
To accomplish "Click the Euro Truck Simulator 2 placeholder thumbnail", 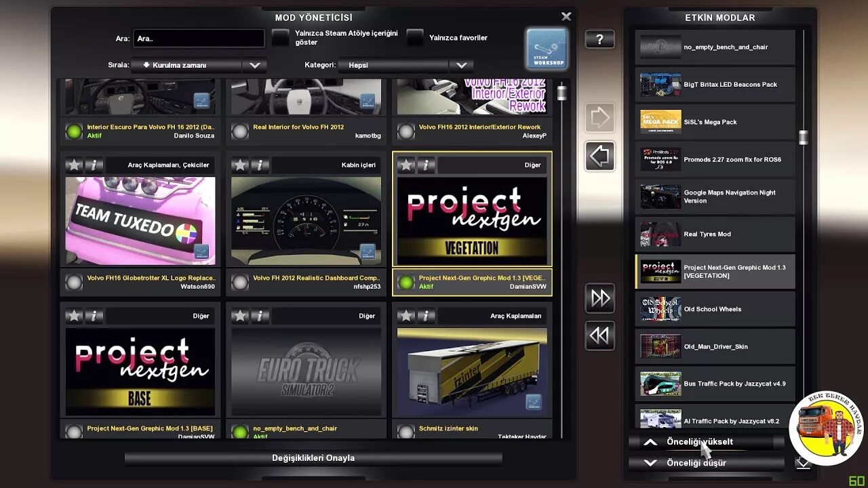I will point(306,372).
